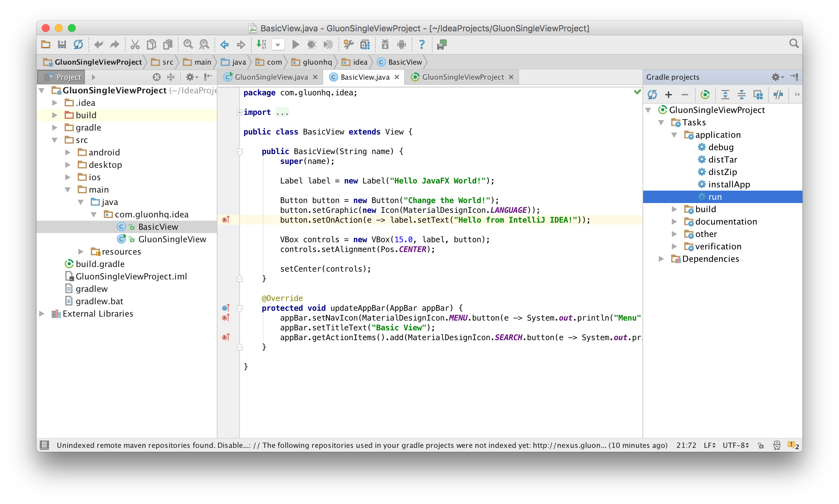
Task: Collapse the BasicView constructor fold marker
Action: coord(240,151)
